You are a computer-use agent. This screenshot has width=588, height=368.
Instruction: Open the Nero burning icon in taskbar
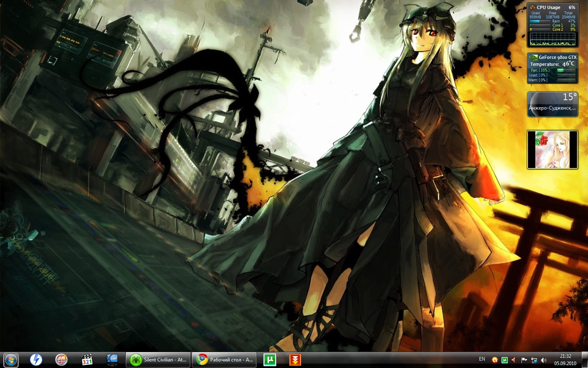coord(62,360)
